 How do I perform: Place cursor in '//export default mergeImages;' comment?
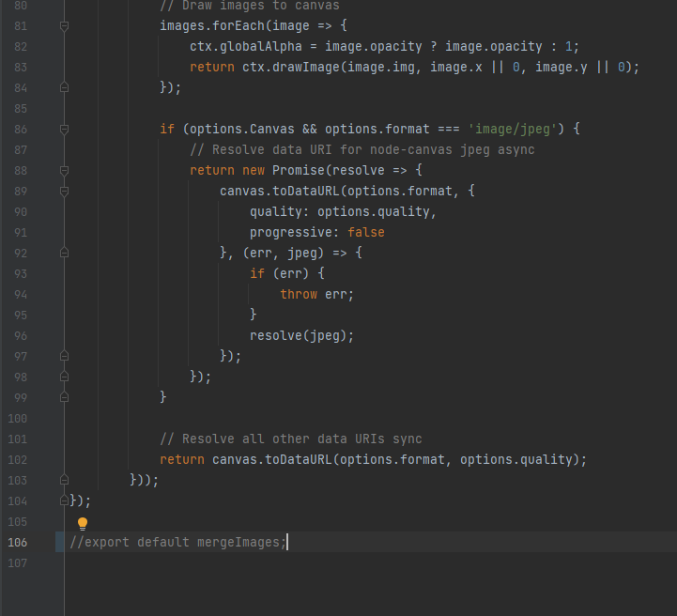[x=177, y=542]
